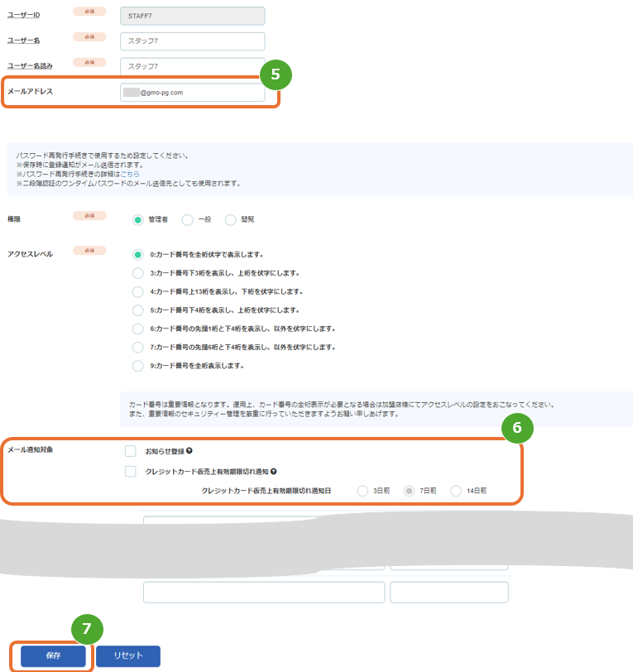Select 一般 permission radio button

(187, 220)
